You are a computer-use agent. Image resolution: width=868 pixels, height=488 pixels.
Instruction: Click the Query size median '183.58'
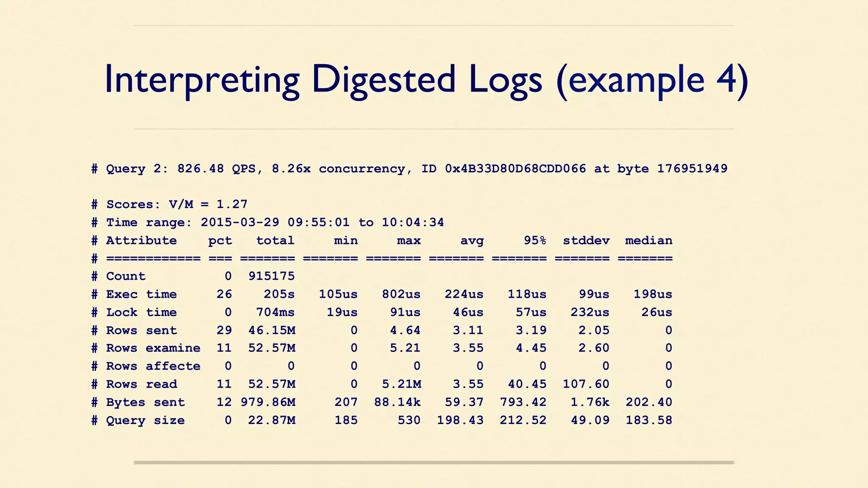click(x=649, y=420)
